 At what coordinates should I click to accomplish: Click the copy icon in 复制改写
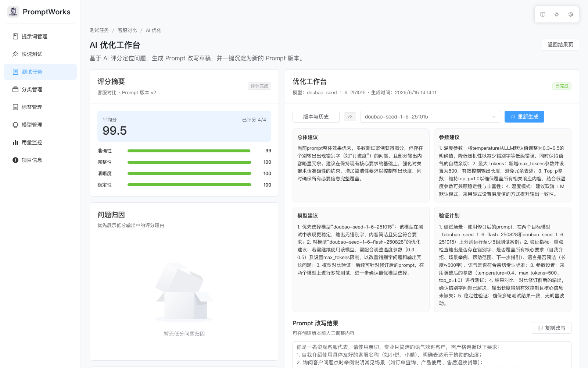(540, 328)
